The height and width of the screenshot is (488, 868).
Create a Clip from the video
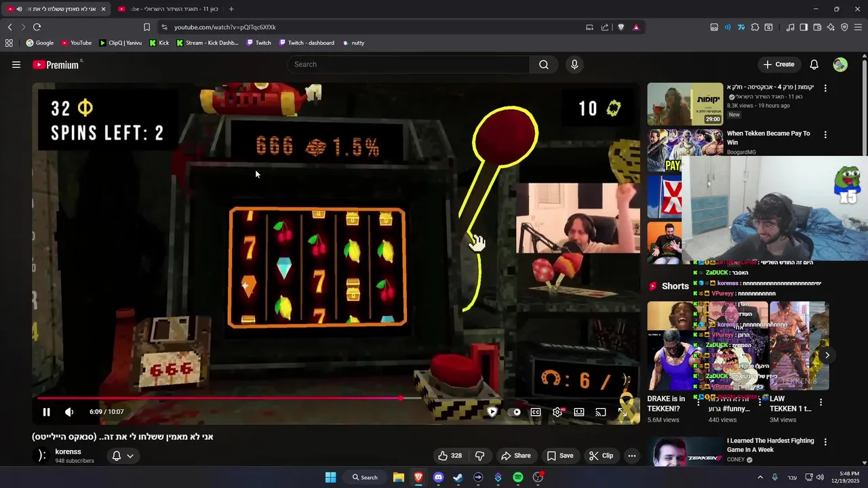pos(601,455)
